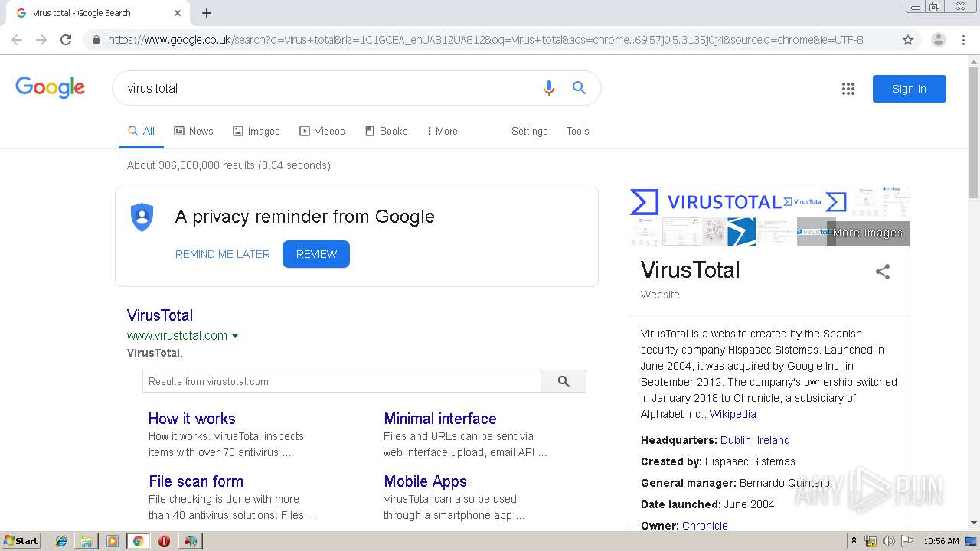Click the volume speaker tray icon

pyautogui.click(x=889, y=541)
